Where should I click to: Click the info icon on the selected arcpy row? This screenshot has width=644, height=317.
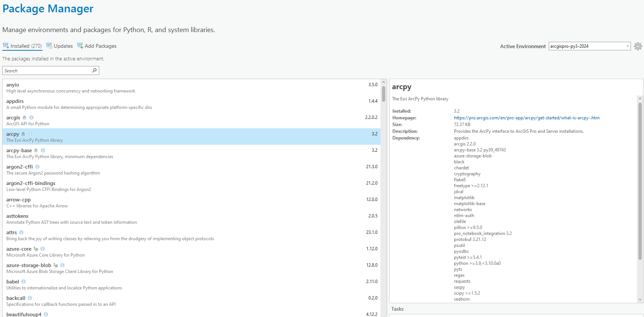[x=30, y=134]
